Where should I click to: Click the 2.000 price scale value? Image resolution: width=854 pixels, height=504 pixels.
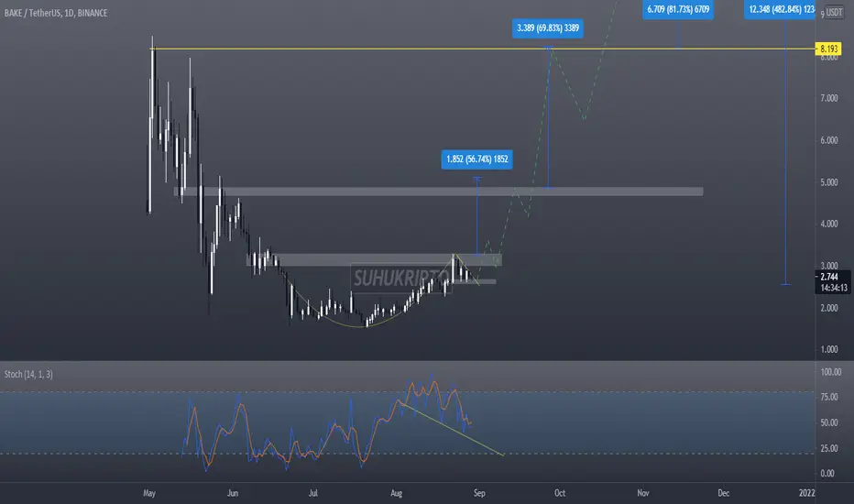pyautogui.click(x=829, y=308)
